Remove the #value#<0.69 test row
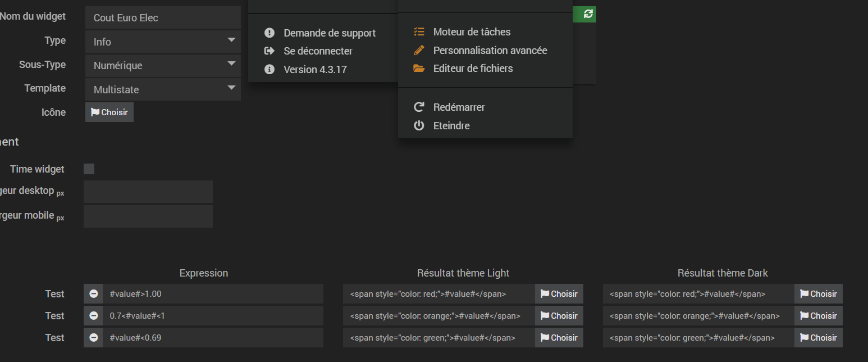 click(94, 338)
